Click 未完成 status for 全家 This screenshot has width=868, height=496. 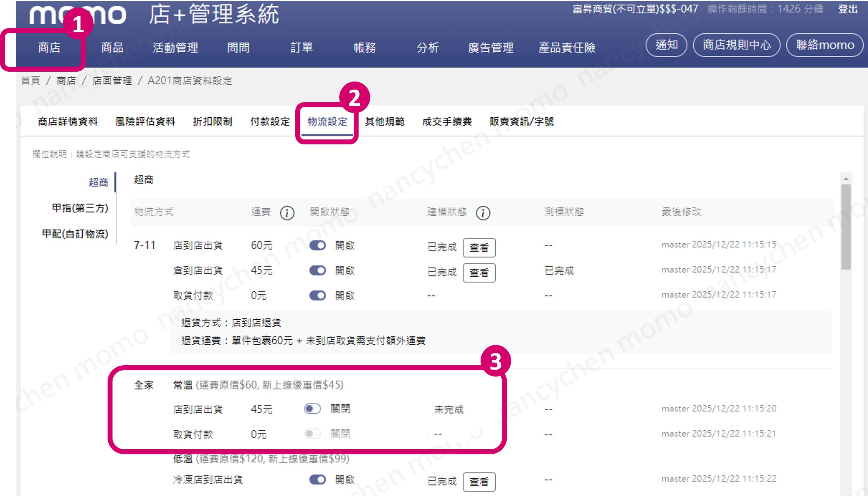(449, 409)
